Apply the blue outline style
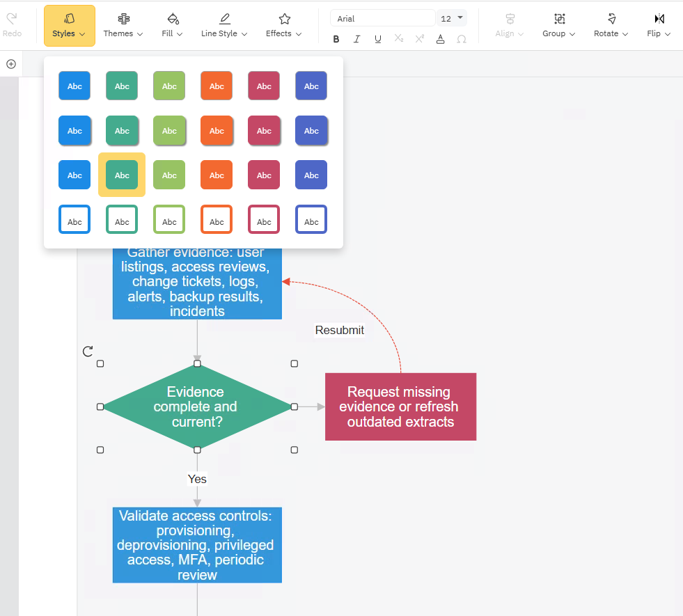Image resolution: width=683 pixels, height=616 pixels. pos(74,219)
